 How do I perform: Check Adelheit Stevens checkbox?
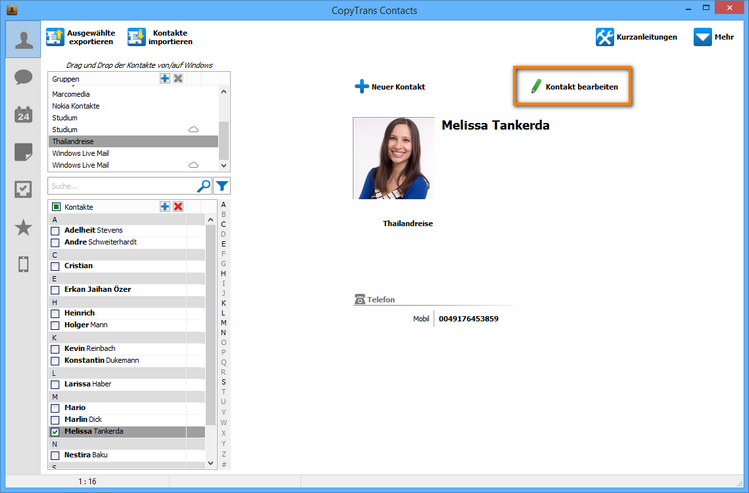click(55, 231)
